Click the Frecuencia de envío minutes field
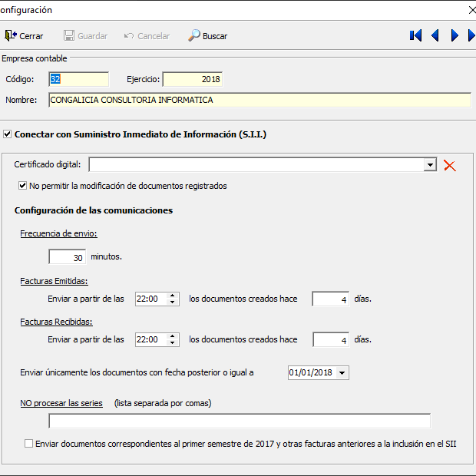Image resolution: width=476 pixels, height=476 pixels. tap(67, 257)
